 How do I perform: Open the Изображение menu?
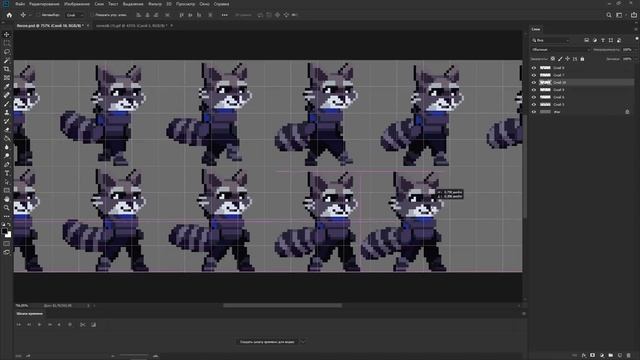[x=77, y=4]
